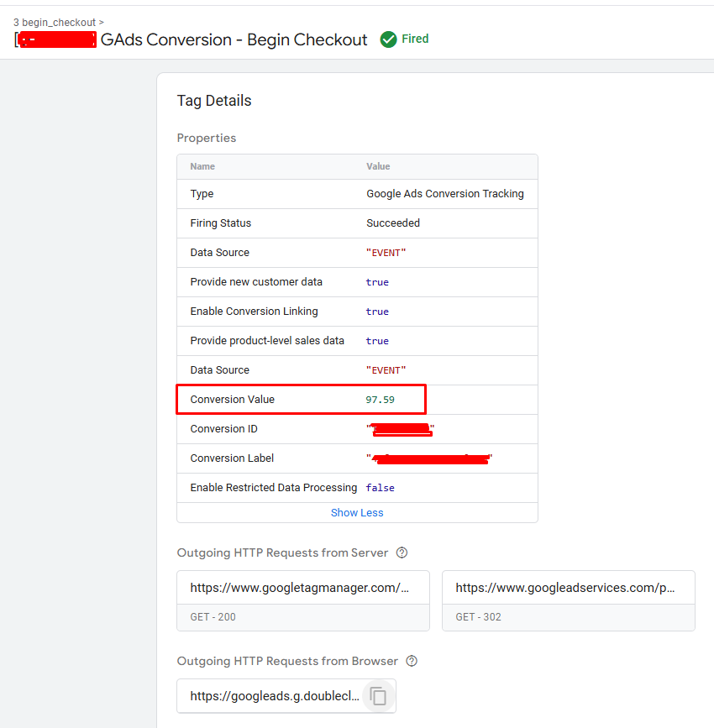
Task: Click the green Fired checkmark icon
Action: pos(388,39)
